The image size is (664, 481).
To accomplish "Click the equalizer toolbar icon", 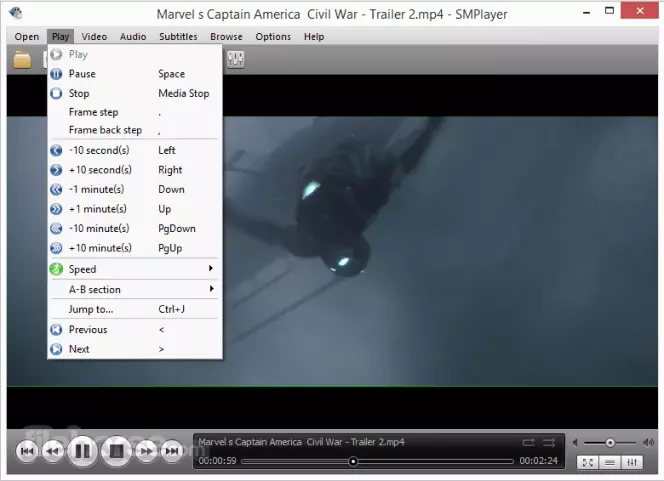I will click(235, 60).
